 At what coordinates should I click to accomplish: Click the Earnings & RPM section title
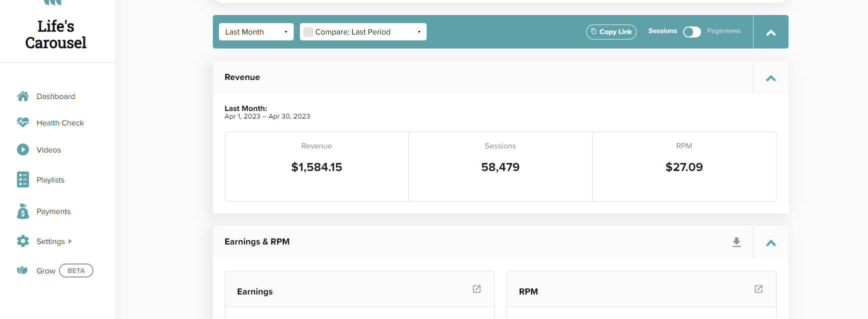pyautogui.click(x=257, y=241)
